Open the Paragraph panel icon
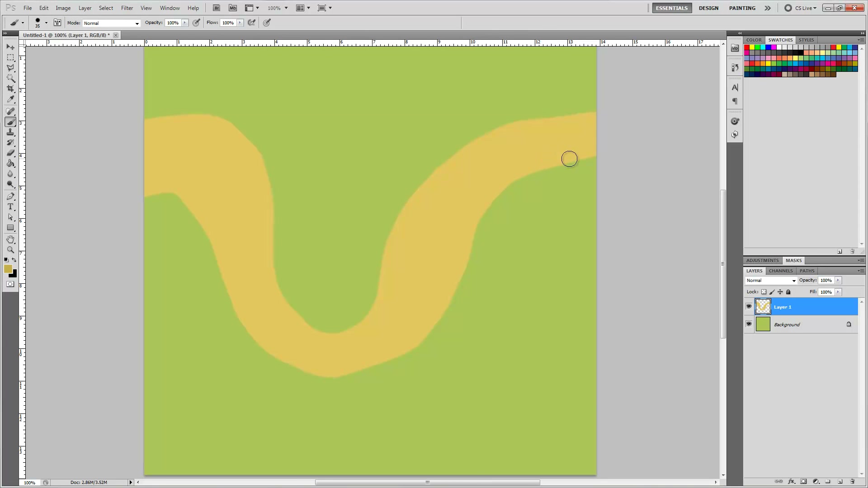 735,101
